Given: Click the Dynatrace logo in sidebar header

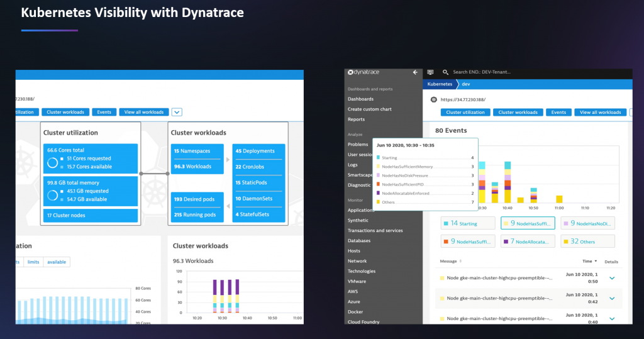Looking at the screenshot, I should [364, 72].
